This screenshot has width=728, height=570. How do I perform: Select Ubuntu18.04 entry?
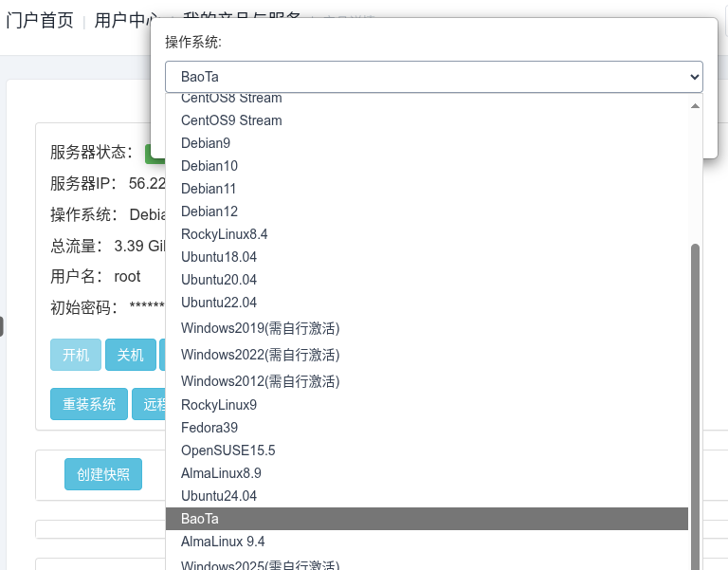pos(427,257)
